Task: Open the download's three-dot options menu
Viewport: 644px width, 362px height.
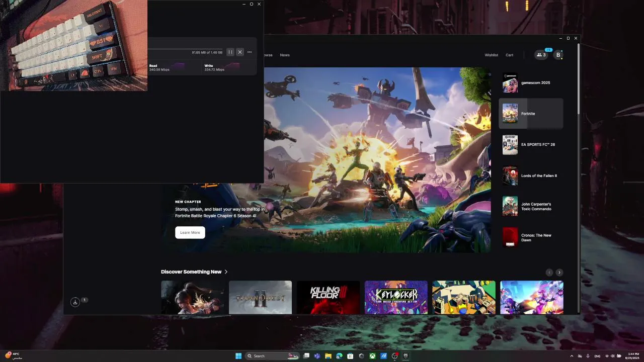Action: coord(250,52)
